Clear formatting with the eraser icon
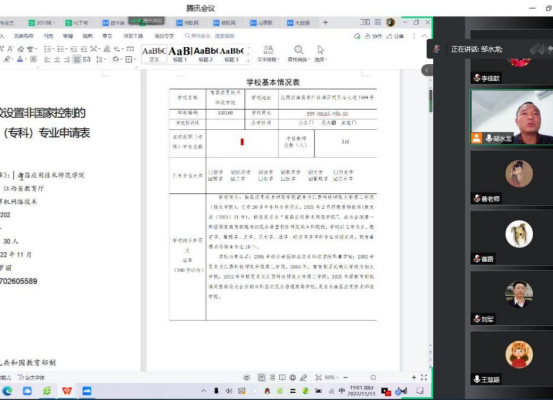The image size is (553, 400). coord(20,49)
